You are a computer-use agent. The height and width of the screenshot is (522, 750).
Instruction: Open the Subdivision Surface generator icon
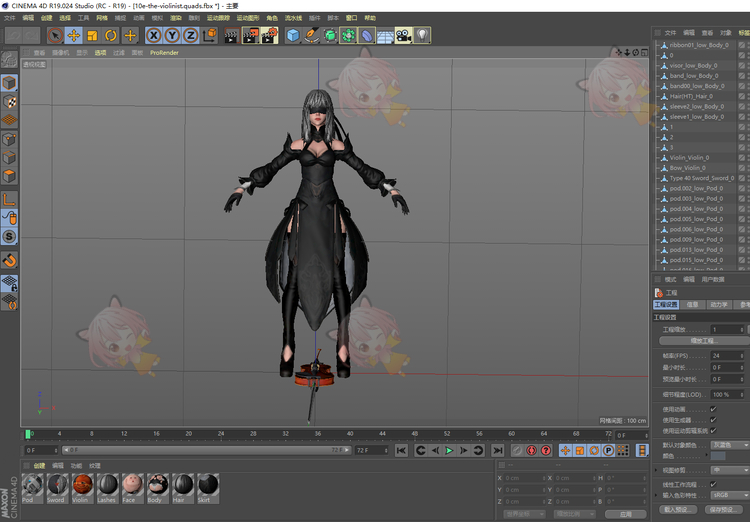330,35
